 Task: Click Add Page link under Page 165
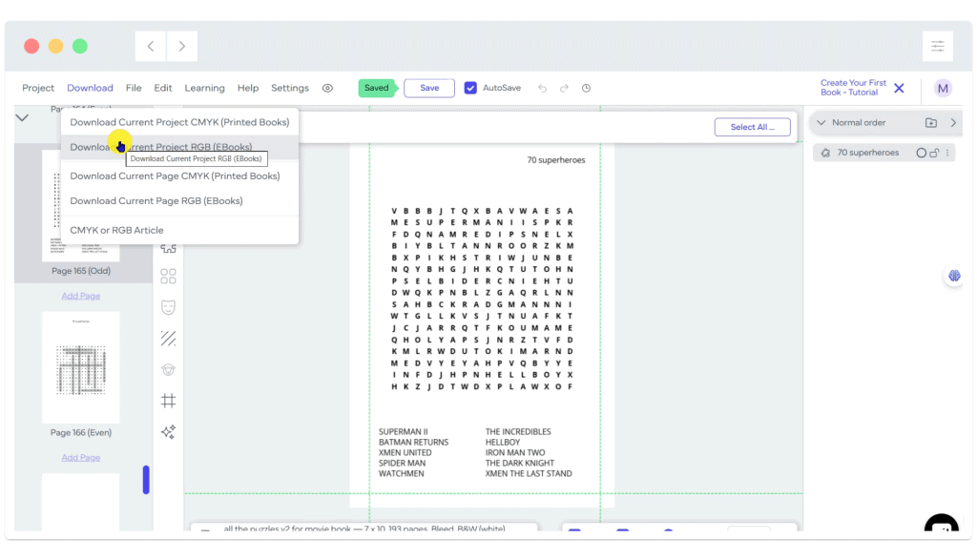click(80, 296)
